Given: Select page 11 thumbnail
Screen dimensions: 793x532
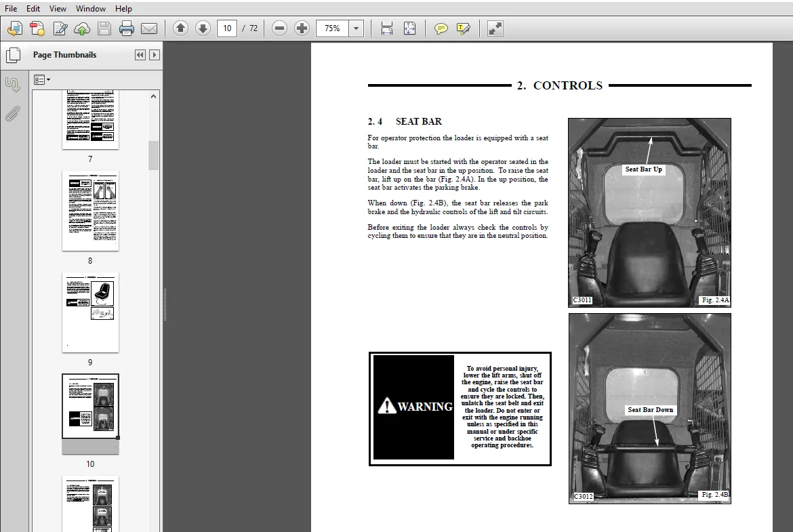Looking at the screenshot, I should [91, 504].
